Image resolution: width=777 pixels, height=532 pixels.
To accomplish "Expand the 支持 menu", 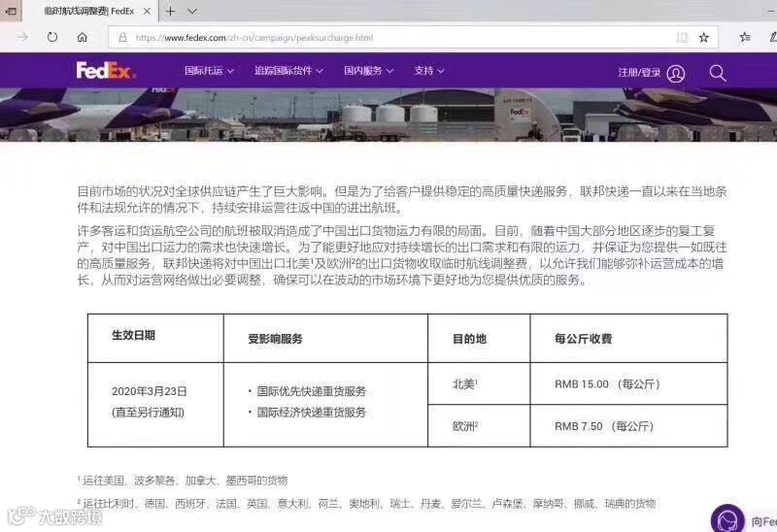I will [x=428, y=71].
